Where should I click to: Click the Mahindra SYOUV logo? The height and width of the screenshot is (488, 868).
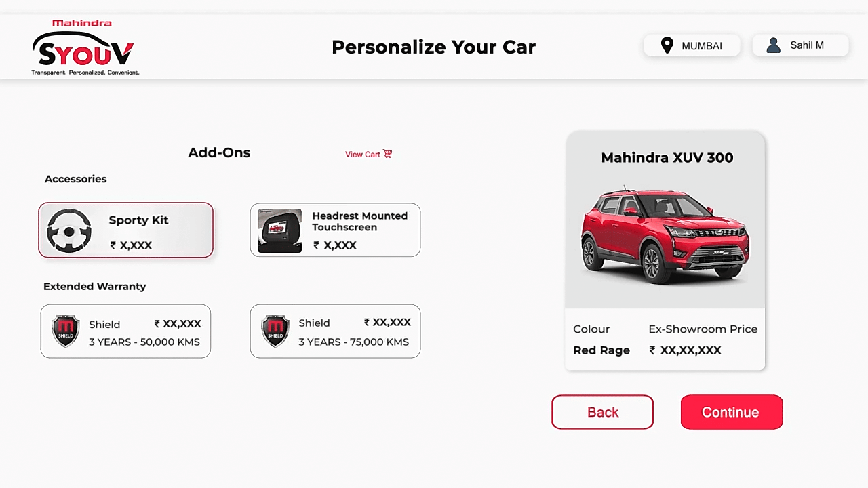click(x=84, y=47)
